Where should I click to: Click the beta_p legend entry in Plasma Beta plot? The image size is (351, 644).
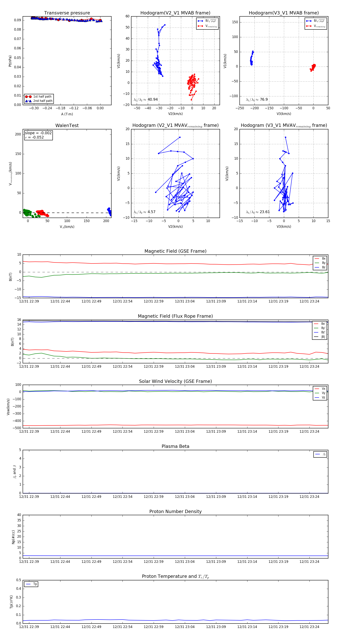(321, 454)
